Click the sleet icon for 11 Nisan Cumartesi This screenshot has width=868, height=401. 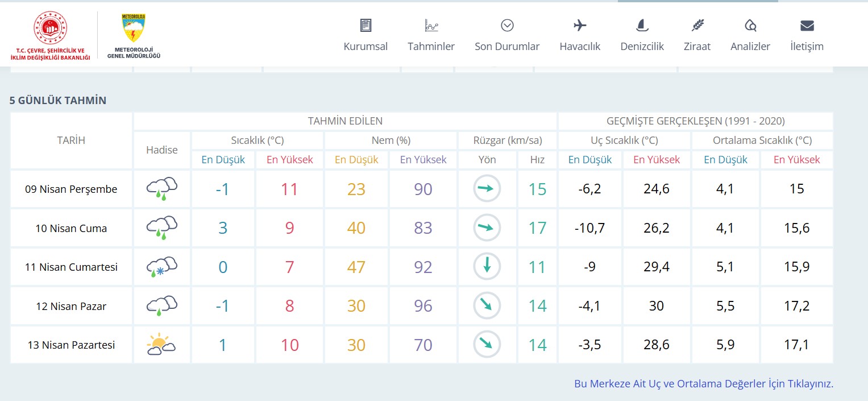(161, 267)
